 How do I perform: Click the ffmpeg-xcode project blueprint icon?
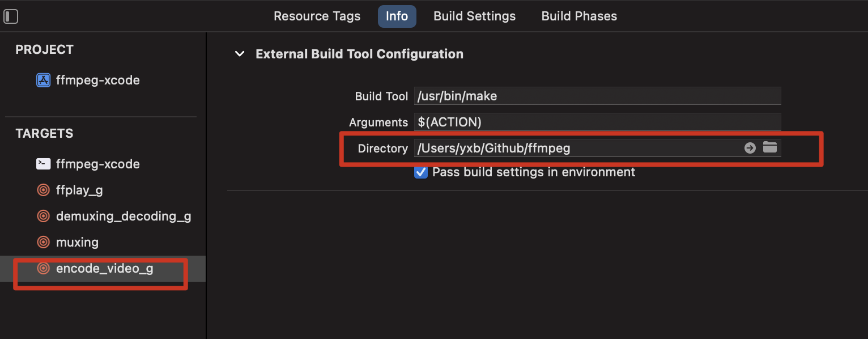(44, 80)
